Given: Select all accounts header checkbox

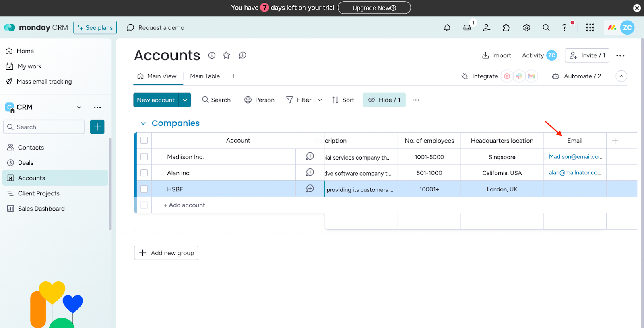Looking at the screenshot, I should point(144,140).
